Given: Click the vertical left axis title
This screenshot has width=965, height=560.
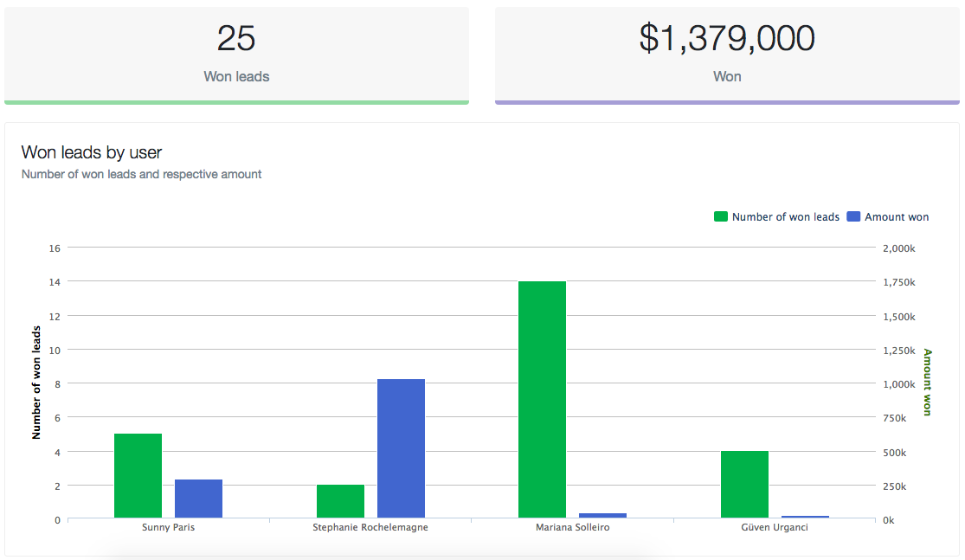Looking at the screenshot, I should 36,383.
